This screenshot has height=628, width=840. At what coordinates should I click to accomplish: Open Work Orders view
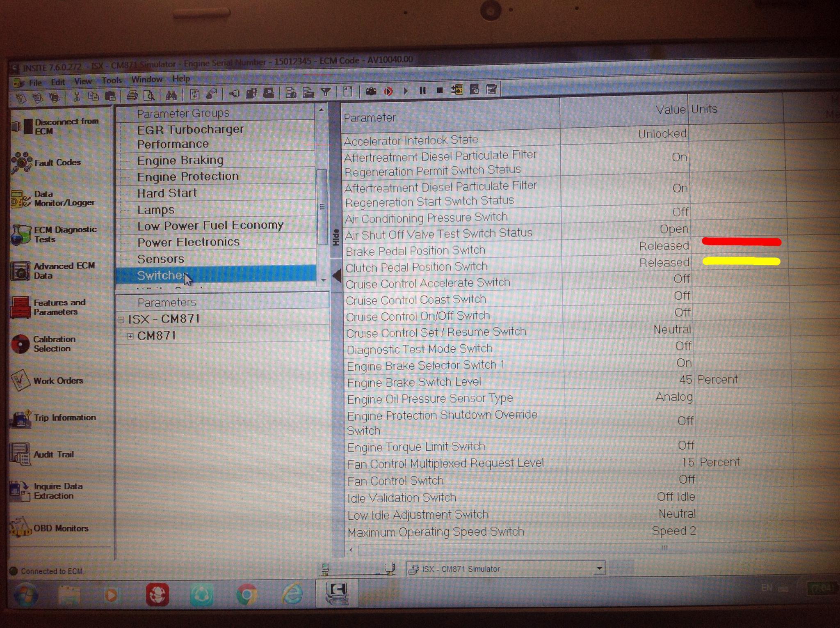(47, 380)
